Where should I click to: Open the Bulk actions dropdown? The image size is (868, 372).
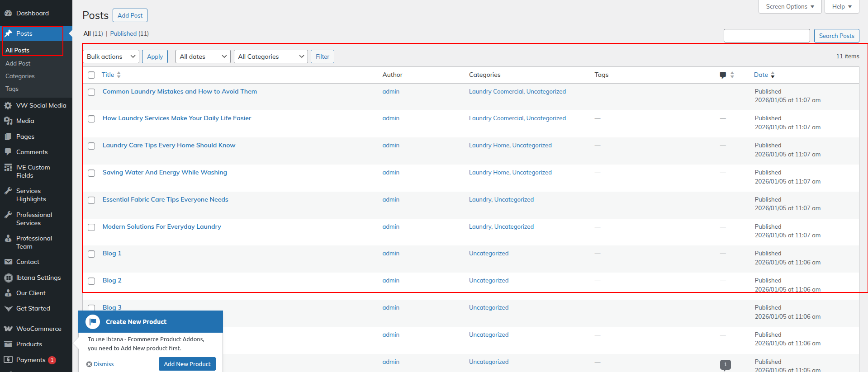click(111, 57)
